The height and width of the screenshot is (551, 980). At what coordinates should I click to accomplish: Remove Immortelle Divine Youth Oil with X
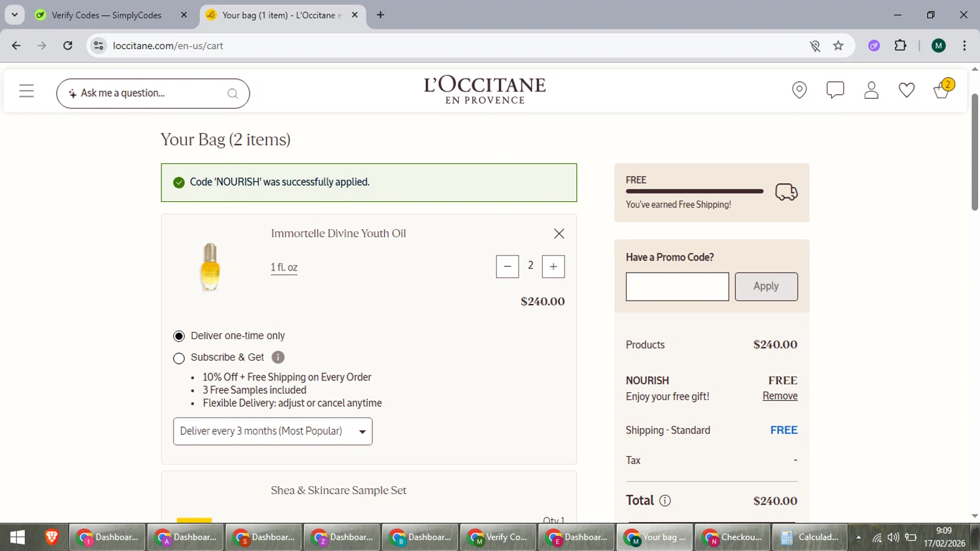pos(559,233)
